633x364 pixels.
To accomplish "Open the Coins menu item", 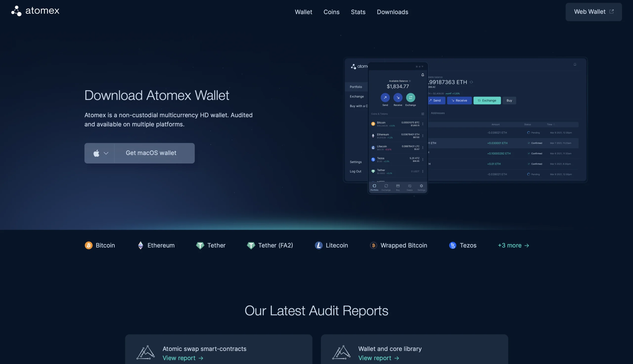I will pos(331,12).
